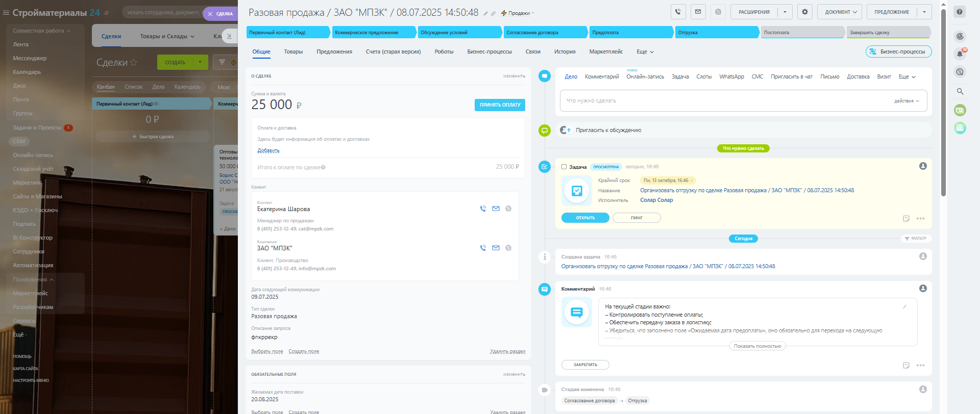This screenshot has width=980, height=414.
Task: Switch to the Товары tab
Action: click(x=293, y=51)
